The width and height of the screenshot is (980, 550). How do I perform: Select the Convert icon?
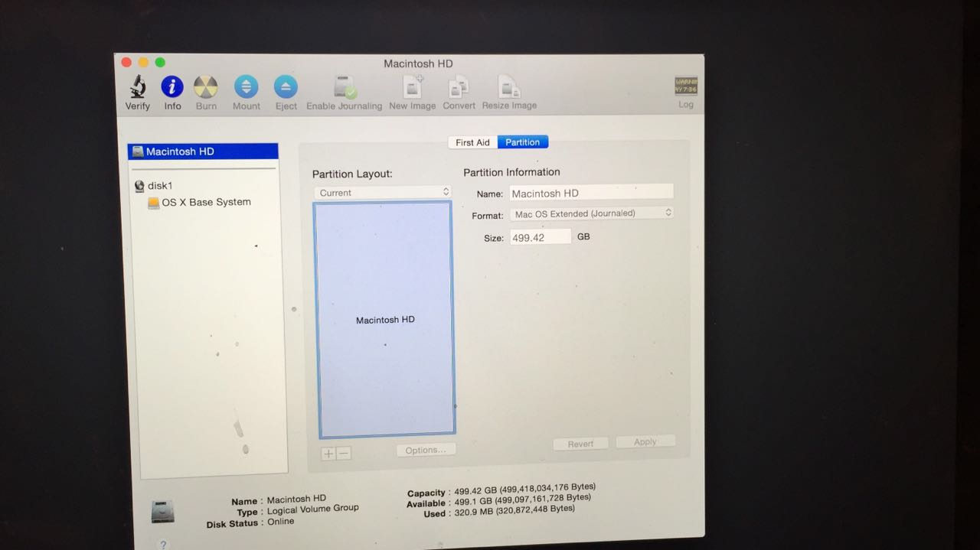(459, 88)
